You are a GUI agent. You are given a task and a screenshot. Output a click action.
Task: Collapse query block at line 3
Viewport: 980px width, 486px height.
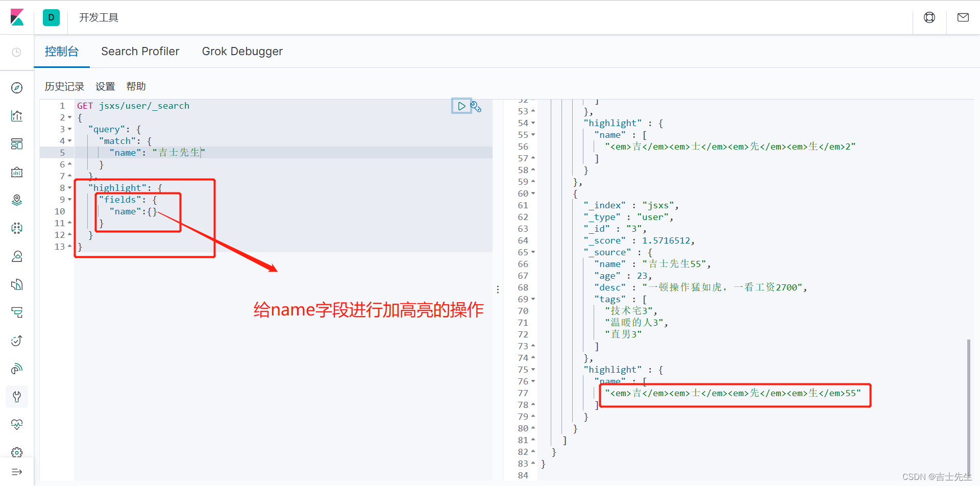click(70, 129)
